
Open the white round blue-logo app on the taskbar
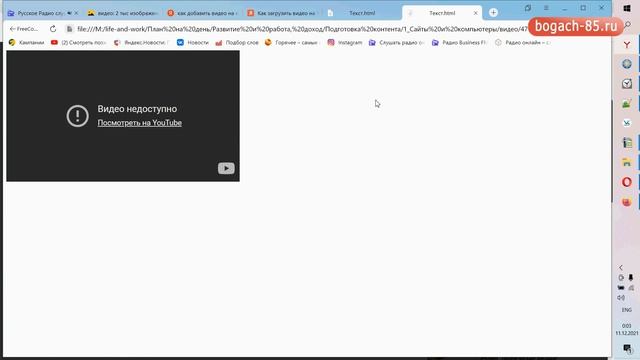627,123
